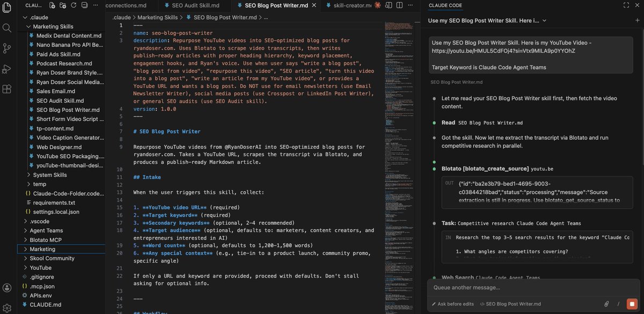Viewport: 644px width, 314px height.
Task: Create a new file in Explorer
Action: [x=52, y=5]
